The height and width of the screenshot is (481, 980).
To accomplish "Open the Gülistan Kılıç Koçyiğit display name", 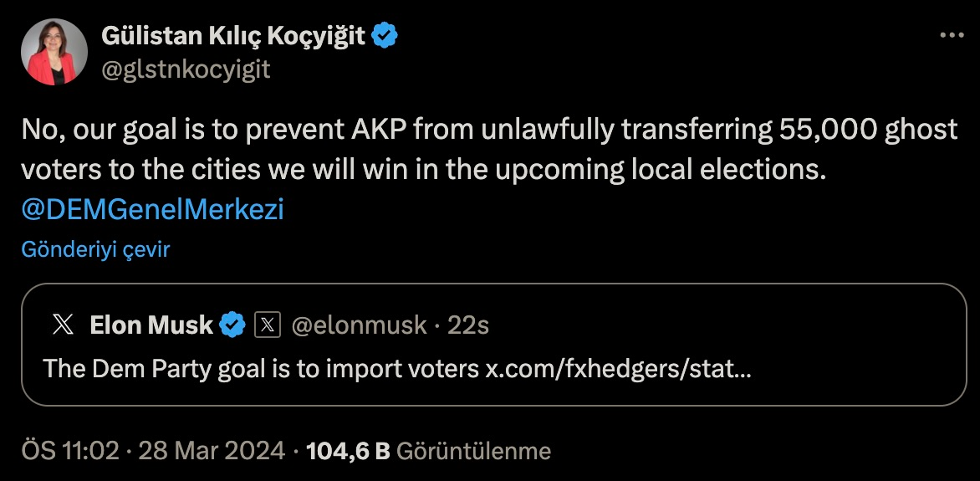I will coord(234,36).
